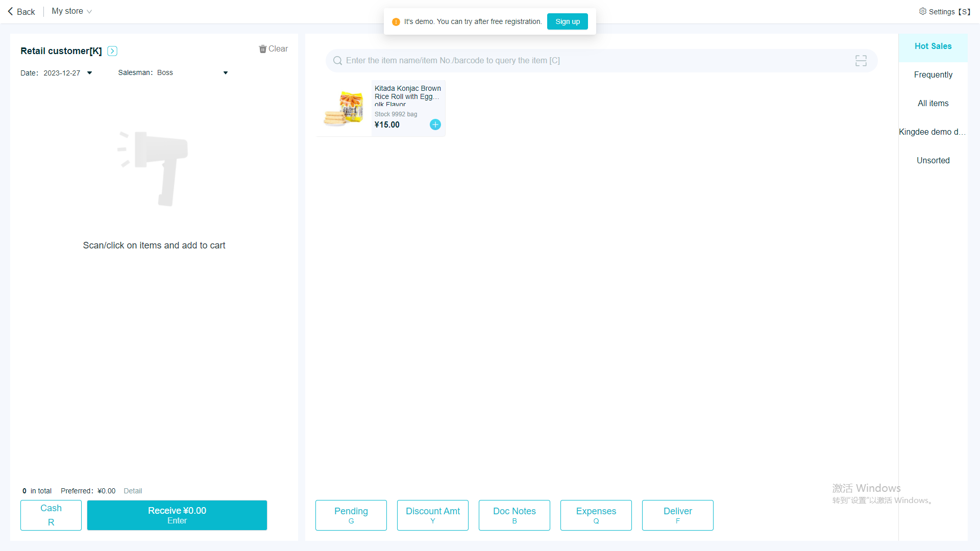The width and height of the screenshot is (980, 551).
Task: Open the Detail link
Action: coord(133,491)
